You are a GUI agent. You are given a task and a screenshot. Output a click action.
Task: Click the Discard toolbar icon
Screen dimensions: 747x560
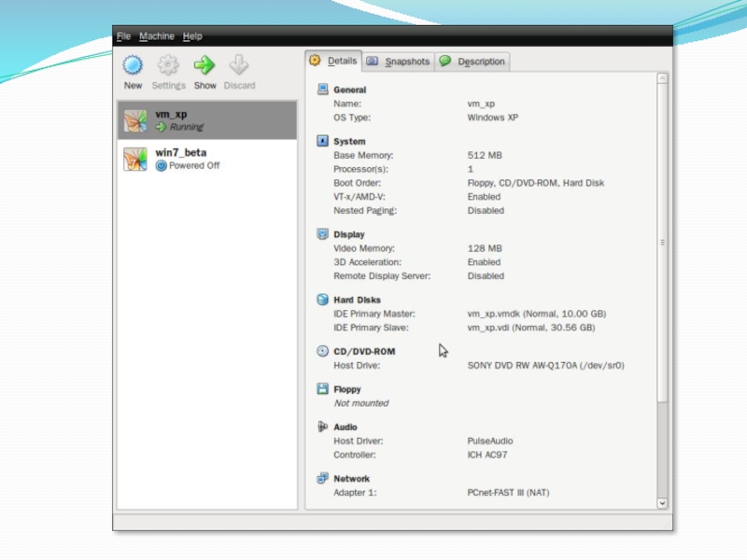coord(239,65)
